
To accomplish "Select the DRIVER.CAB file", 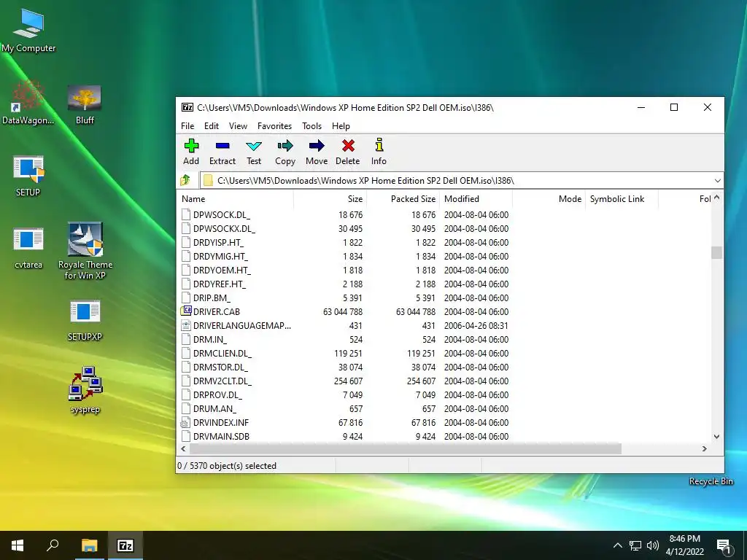I will click(x=216, y=312).
